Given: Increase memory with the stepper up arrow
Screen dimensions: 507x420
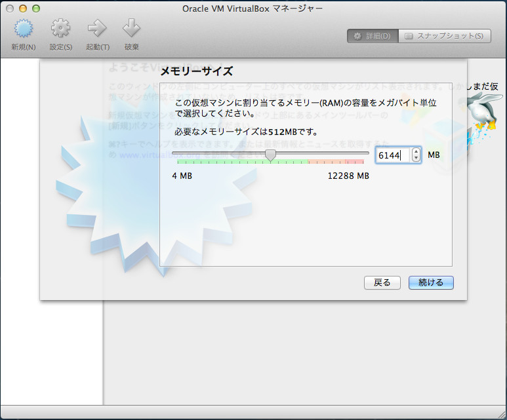Looking at the screenshot, I should click(416, 151).
